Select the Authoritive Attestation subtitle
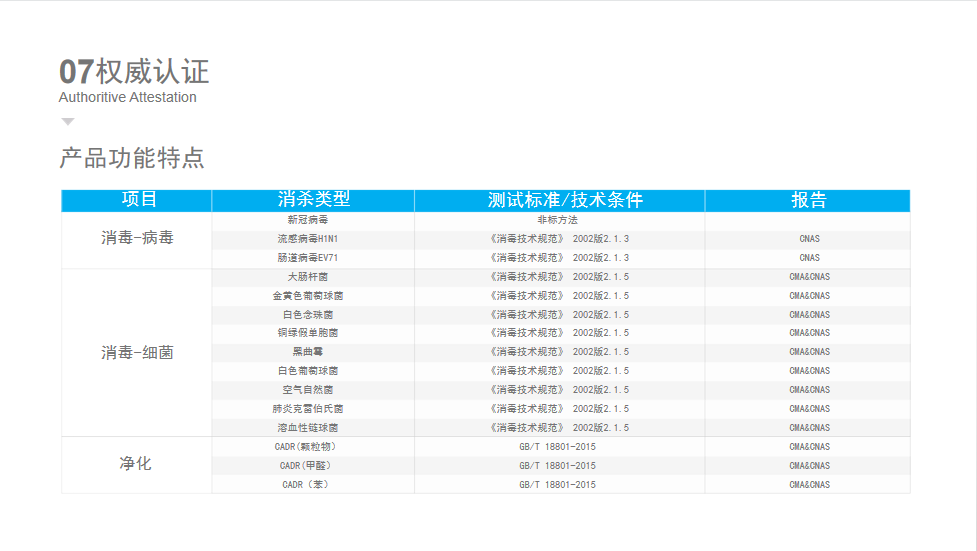Image resolution: width=977 pixels, height=551 pixels. tap(128, 97)
